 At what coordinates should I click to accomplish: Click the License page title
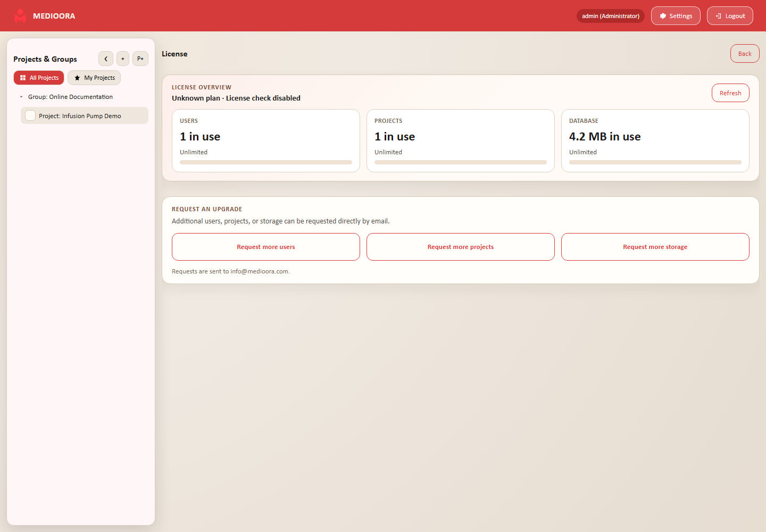coord(174,54)
